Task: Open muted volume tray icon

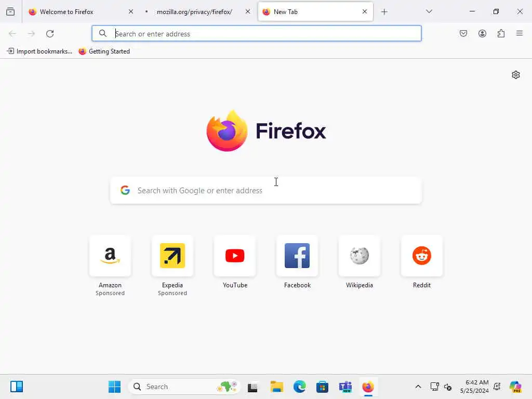Action: [447, 387]
